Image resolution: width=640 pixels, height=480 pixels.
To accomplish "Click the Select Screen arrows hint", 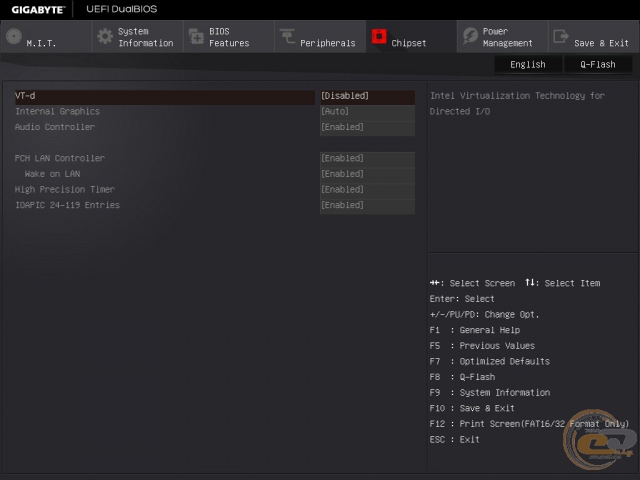I will [472, 283].
